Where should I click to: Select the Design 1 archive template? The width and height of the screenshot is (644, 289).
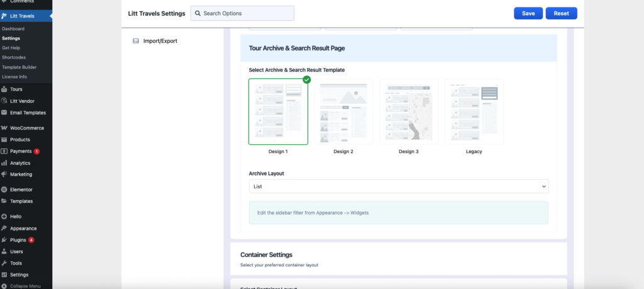point(278,111)
